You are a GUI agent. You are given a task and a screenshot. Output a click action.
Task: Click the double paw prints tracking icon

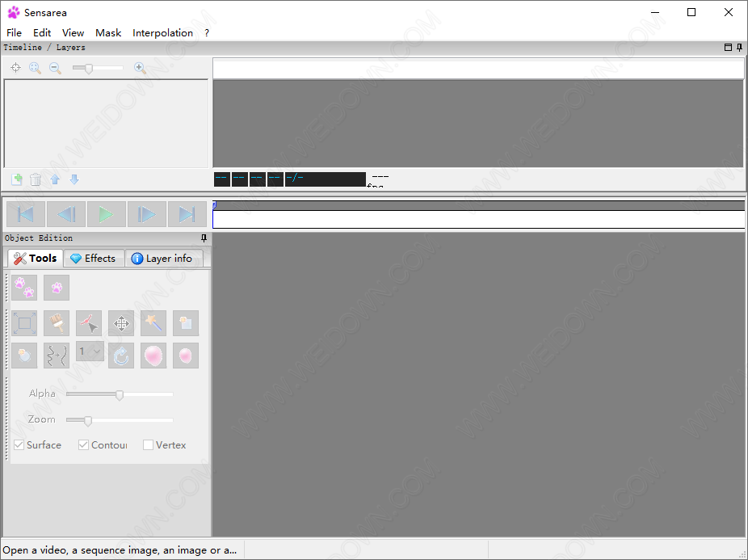24,288
